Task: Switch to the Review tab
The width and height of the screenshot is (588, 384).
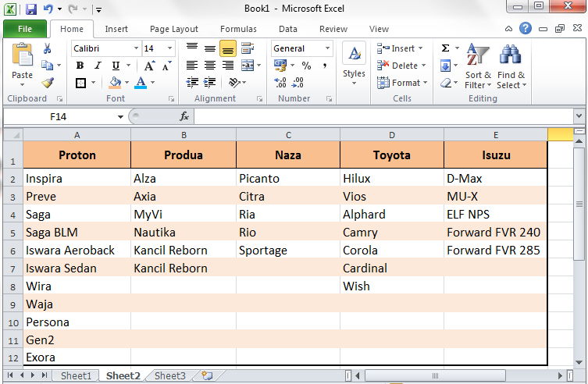Action: click(333, 29)
